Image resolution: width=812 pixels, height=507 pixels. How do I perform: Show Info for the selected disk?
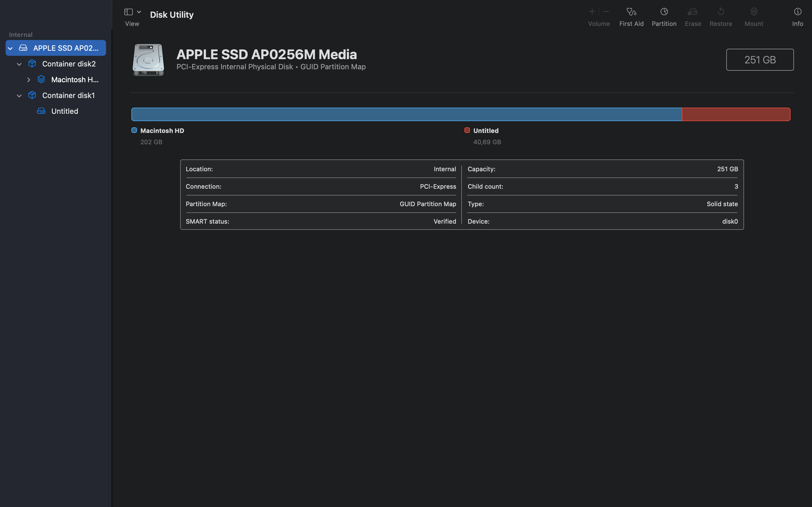point(798,16)
